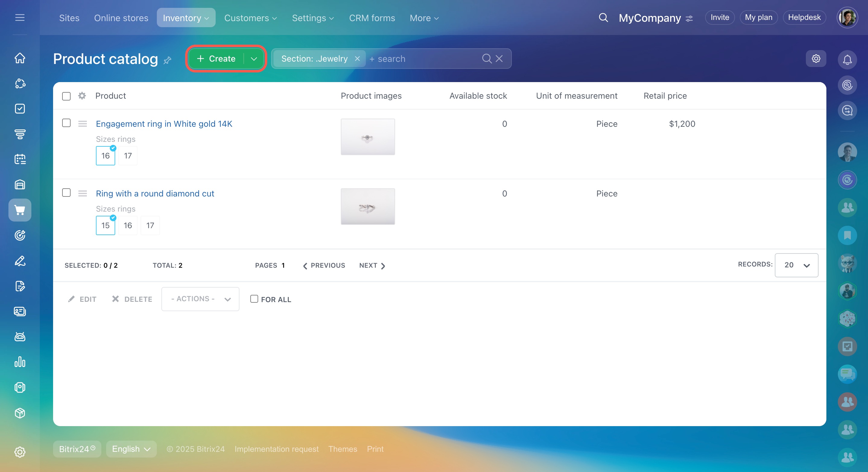
Task: Open Engagement ring in White gold 14K link
Action: pos(164,124)
